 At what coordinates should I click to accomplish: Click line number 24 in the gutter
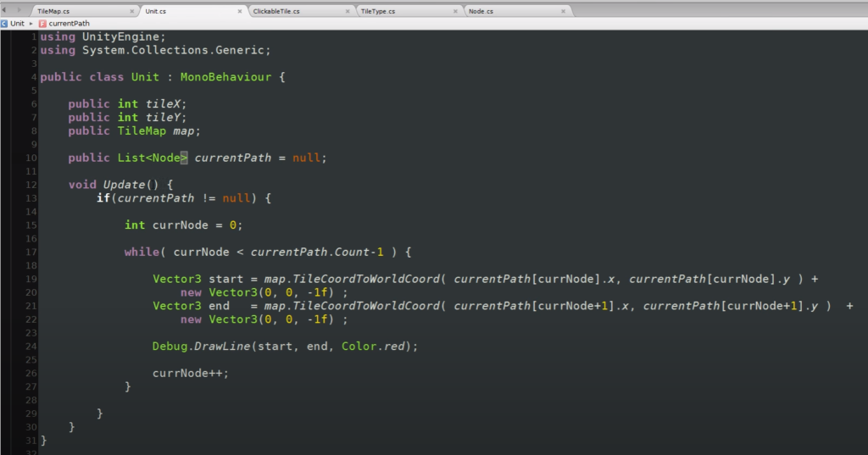coord(31,346)
